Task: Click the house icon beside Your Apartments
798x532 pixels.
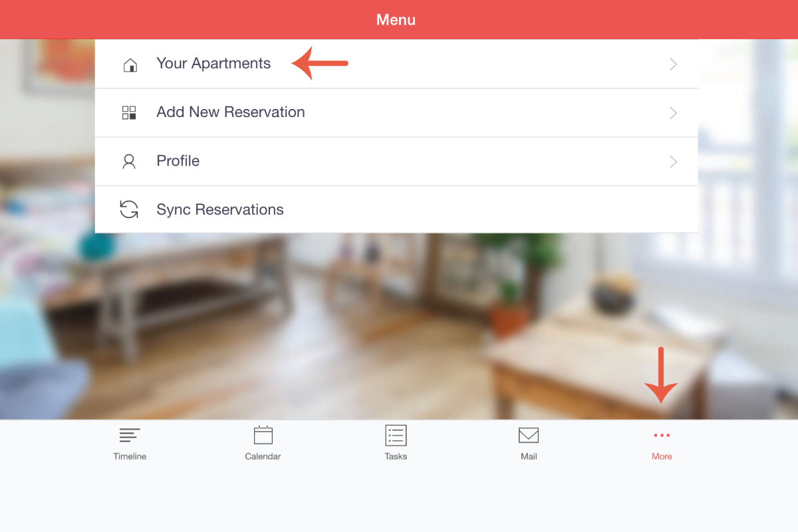Action: coord(130,65)
